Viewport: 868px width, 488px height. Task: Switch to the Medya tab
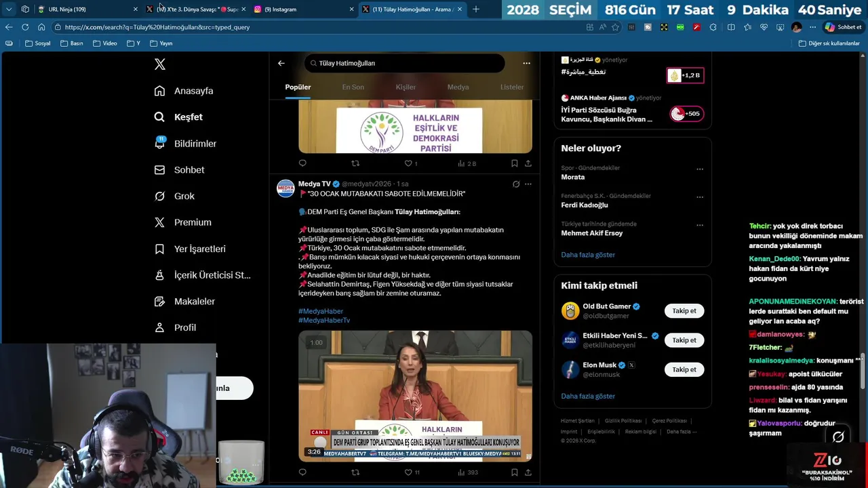click(x=458, y=87)
